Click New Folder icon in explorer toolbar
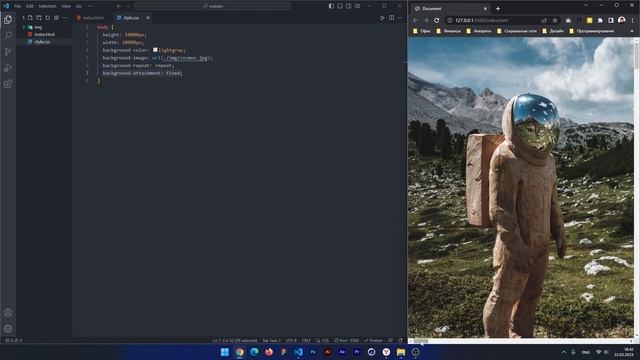The image size is (640, 360). coord(39,18)
